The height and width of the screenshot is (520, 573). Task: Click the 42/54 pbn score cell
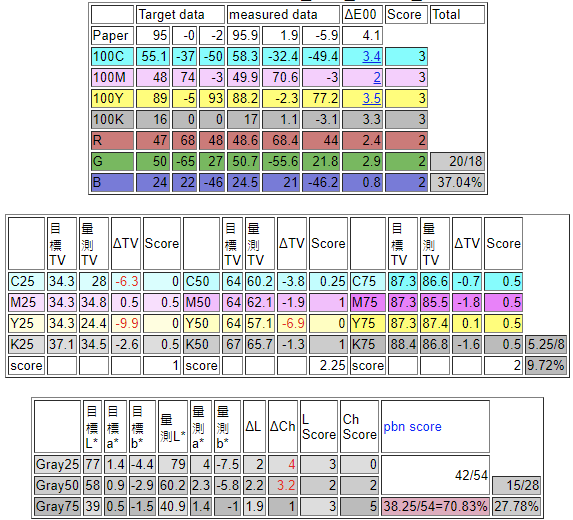click(x=435, y=475)
